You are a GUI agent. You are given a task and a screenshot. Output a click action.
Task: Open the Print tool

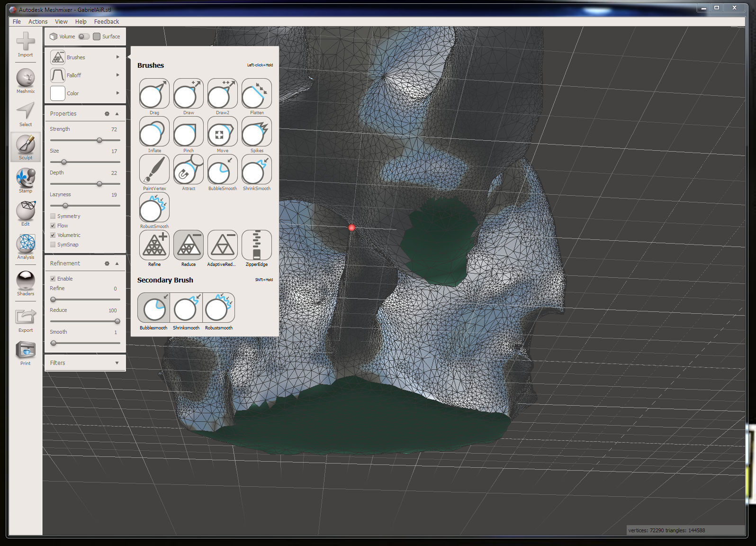(26, 353)
